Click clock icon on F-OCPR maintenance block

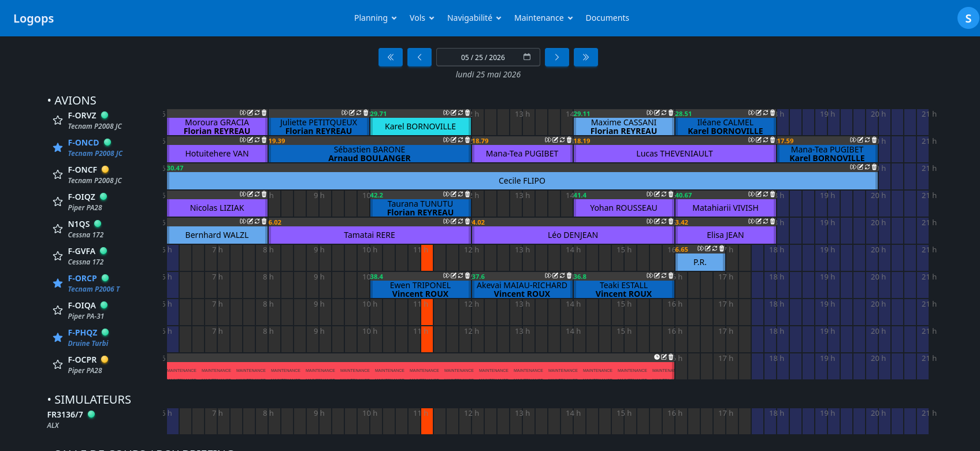point(657,357)
